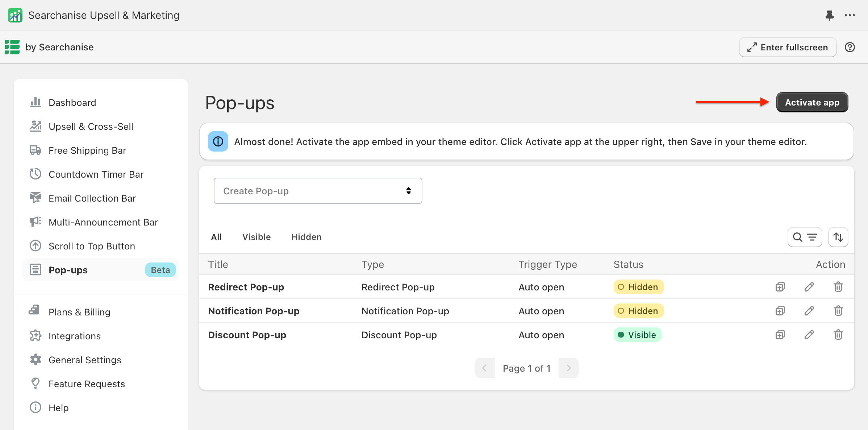The width and height of the screenshot is (868, 430).
Task: Select the Hidden tab filter
Action: click(x=307, y=237)
